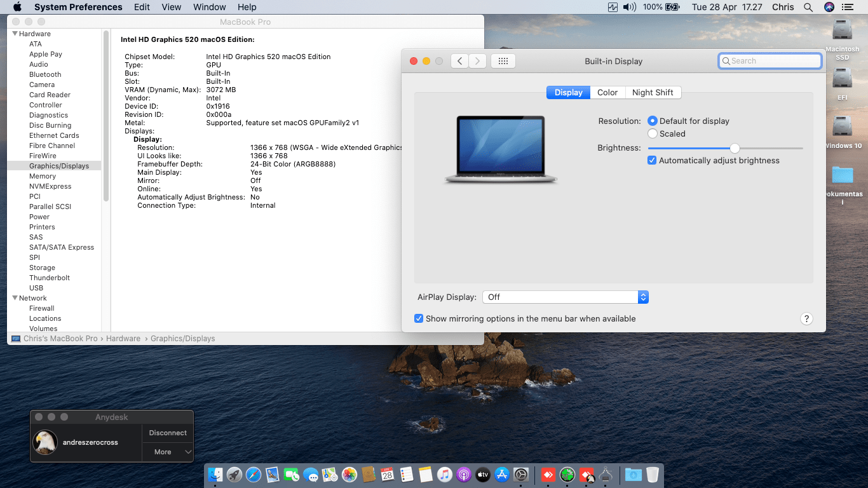Screen dimensions: 868x488
Task: Click forward arrow in Built-in Display
Action: (478, 61)
